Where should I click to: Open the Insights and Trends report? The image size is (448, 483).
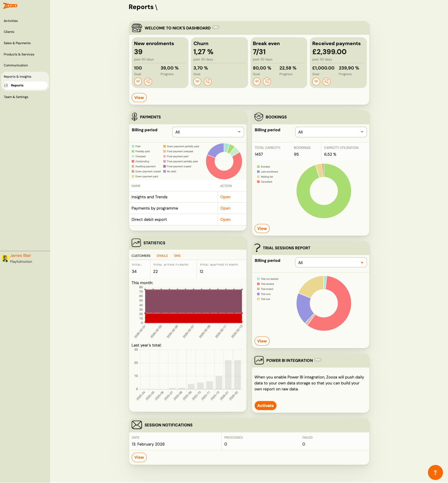(x=225, y=197)
